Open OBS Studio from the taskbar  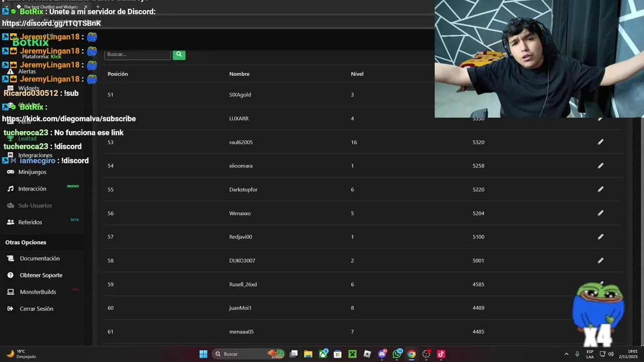coord(426,354)
